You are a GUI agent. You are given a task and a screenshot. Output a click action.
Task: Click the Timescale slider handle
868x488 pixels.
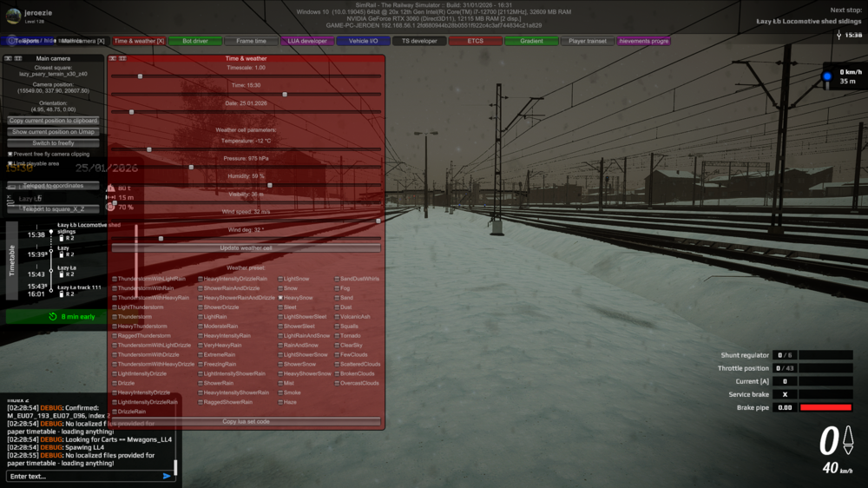click(x=140, y=76)
